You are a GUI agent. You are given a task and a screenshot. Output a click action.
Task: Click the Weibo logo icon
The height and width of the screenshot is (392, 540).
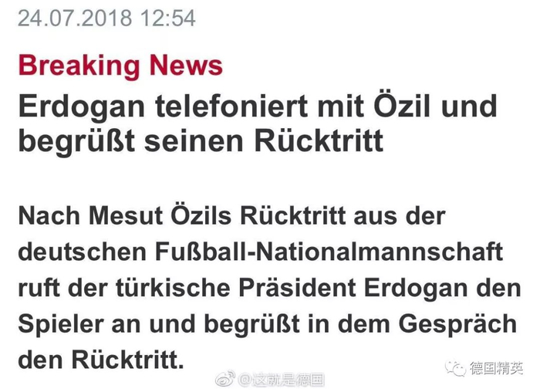tap(224, 379)
